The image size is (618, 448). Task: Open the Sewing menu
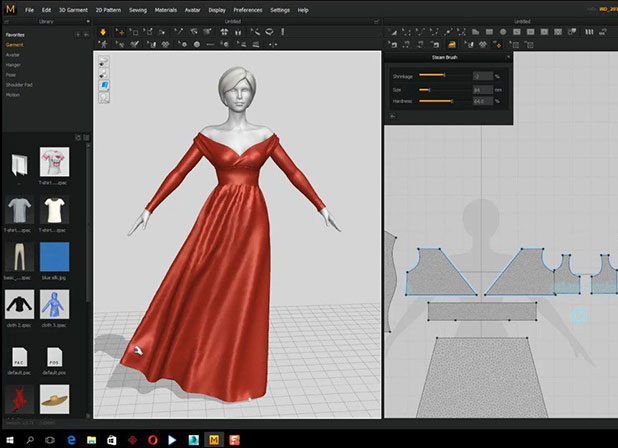[137, 9]
